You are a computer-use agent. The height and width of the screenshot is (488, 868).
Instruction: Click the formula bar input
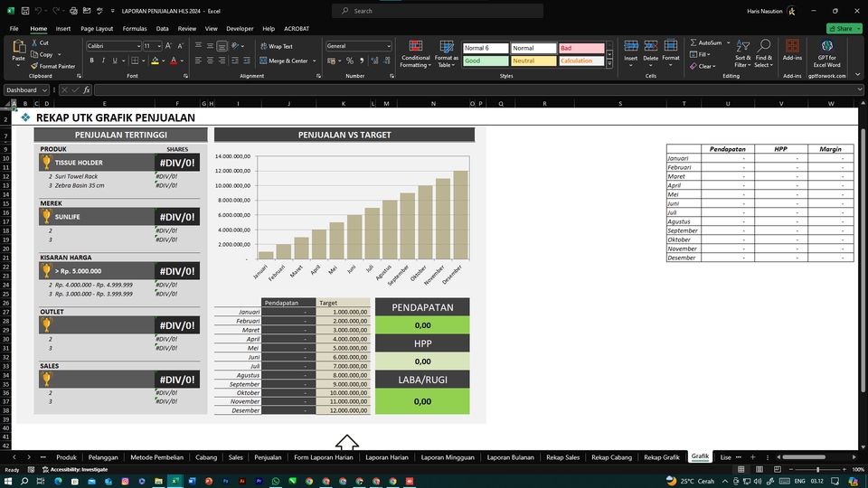pos(476,89)
